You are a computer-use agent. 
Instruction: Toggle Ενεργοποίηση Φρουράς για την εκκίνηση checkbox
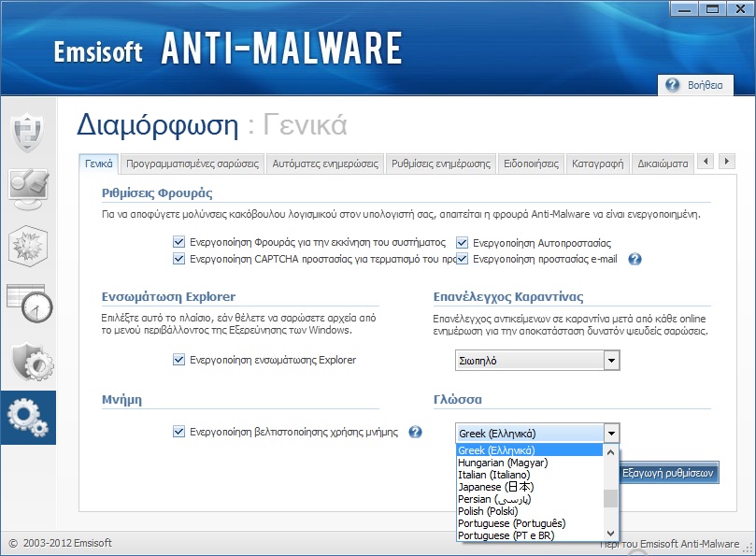(178, 242)
